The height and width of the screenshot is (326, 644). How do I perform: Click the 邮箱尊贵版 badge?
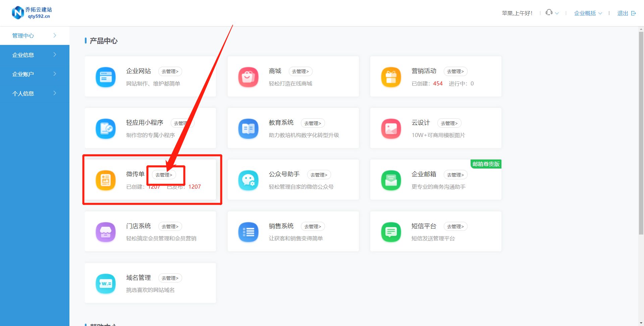[x=486, y=164]
